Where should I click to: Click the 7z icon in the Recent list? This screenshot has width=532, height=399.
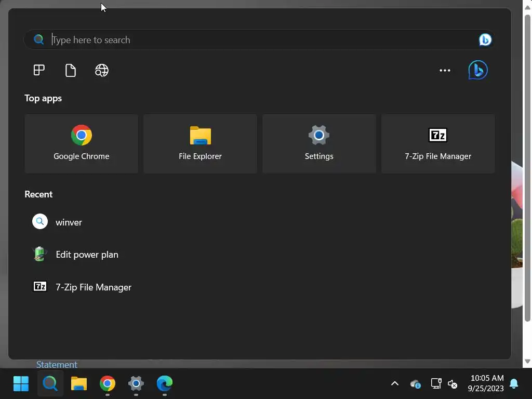39,286
